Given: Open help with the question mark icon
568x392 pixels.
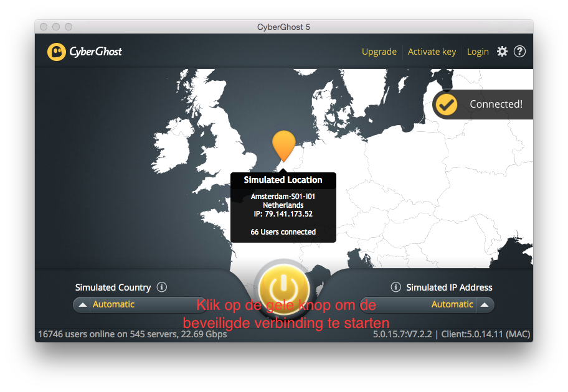Looking at the screenshot, I should (x=519, y=52).
